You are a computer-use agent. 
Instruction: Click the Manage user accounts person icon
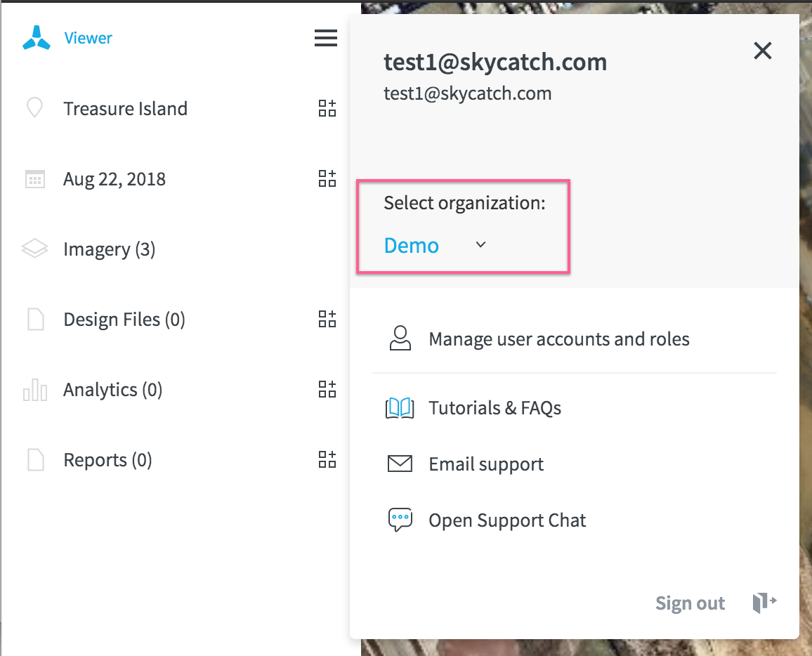400,339
